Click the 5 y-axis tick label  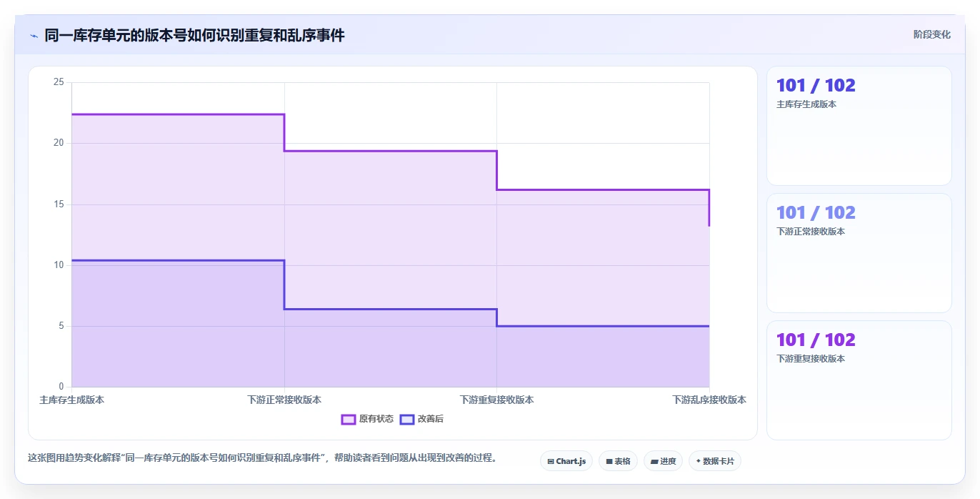[61, 326]
